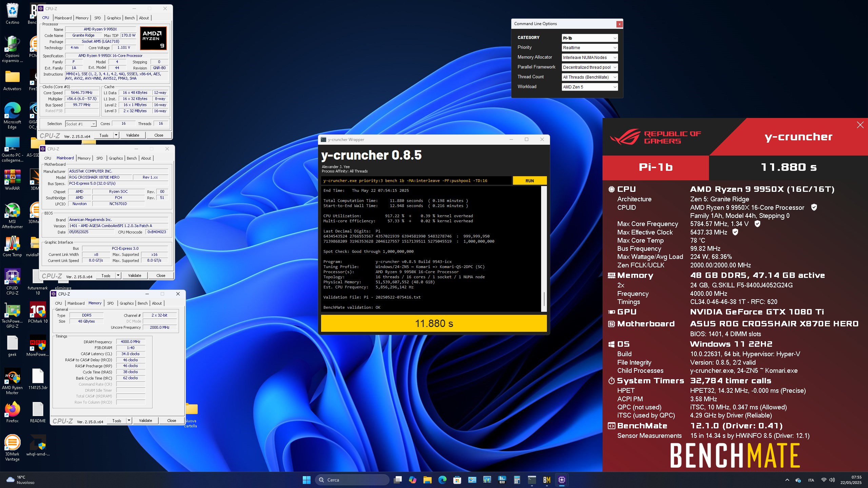Open the Cestino recycle bin desktop icon
The height and width of the screenshot is (488, 868).
coord(13,14)
